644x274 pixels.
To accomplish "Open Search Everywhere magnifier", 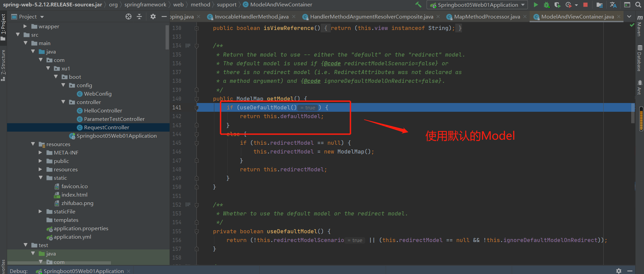I will pyautogui.click(x=638, y=5).
